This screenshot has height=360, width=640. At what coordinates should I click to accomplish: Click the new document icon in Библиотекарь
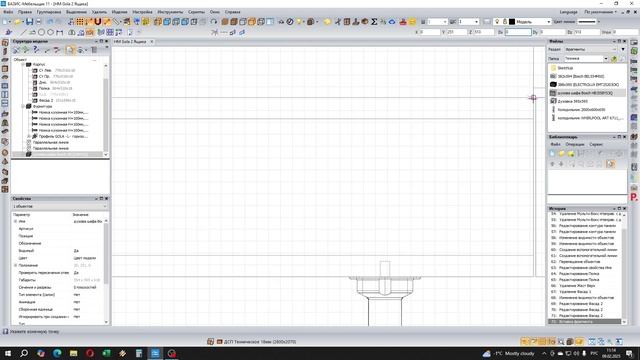pos(552,153)
